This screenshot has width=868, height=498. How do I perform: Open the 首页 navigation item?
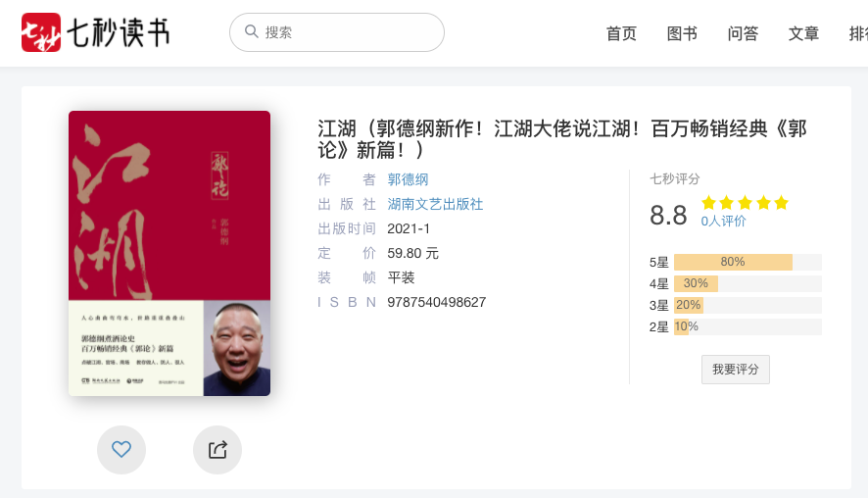pos(621,33)
